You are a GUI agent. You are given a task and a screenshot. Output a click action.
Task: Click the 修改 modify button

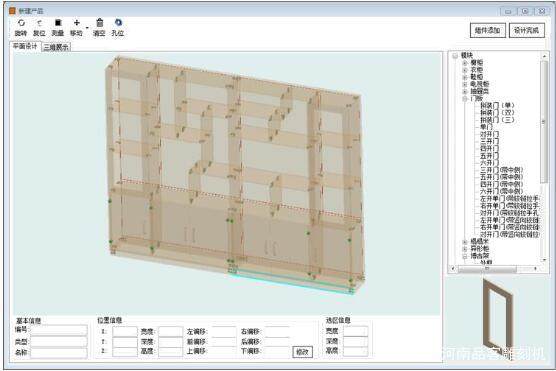[x=302, y=352]
